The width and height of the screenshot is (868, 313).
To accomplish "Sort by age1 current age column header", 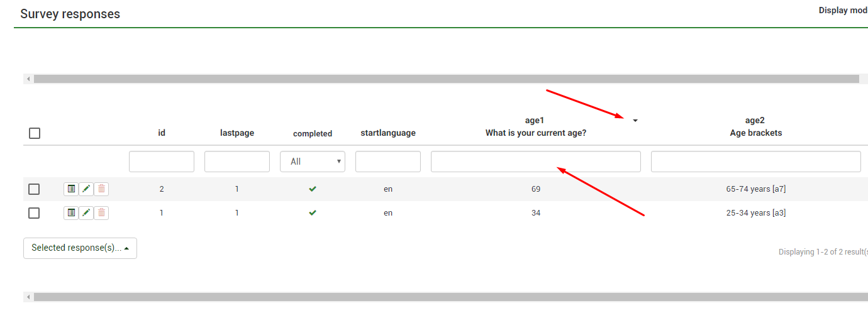I will pos(536,126).
